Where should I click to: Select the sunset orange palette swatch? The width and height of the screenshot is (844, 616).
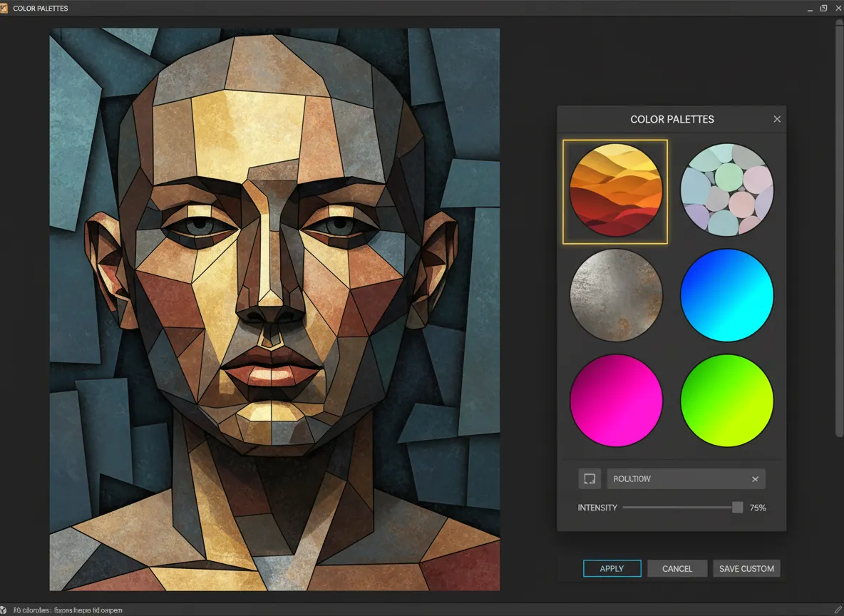tap(615, 190)
